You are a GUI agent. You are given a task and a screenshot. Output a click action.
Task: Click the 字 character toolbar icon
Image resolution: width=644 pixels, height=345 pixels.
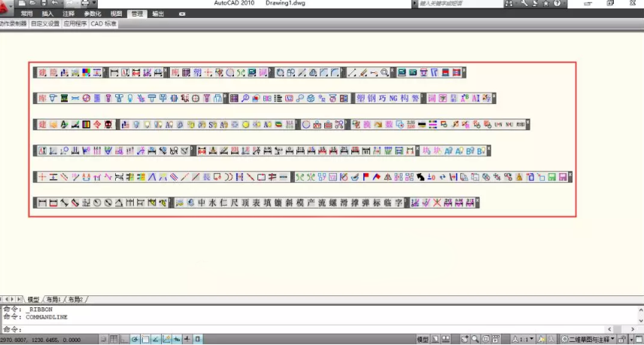tap(399, 203)
